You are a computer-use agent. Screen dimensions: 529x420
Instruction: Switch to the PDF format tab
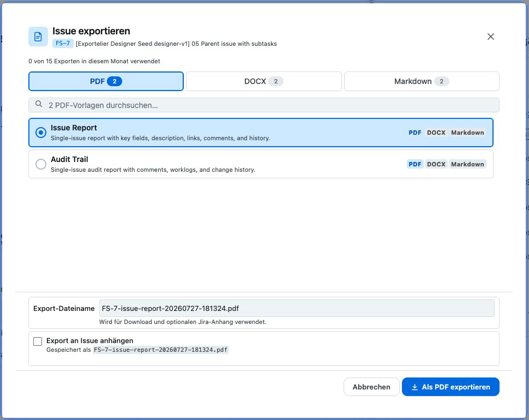pos(106,81)
